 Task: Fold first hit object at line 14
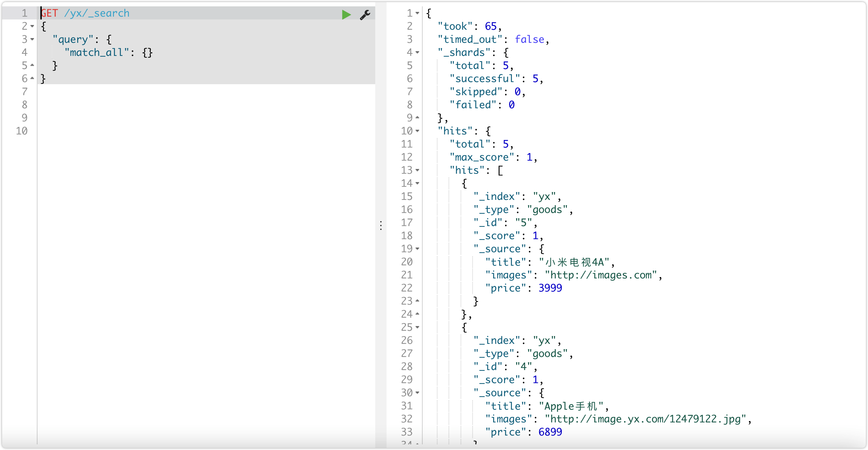[x=417, y=183]
